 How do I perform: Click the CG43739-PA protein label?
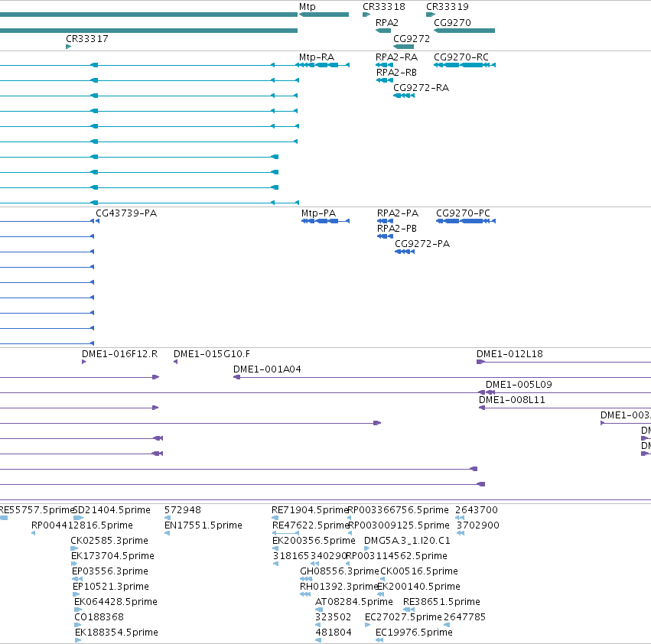pyautogui.click(x=126, y=213)
